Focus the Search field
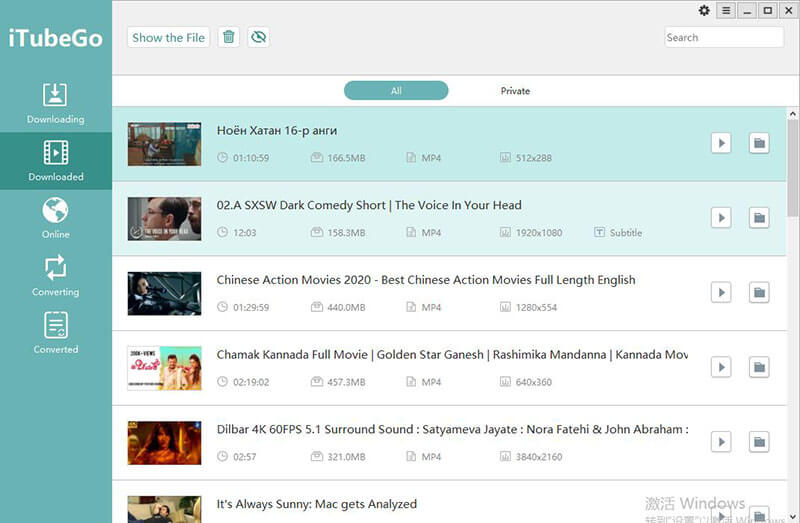The width and height of the screenshot is (800, 523). [x=723, y=37]
